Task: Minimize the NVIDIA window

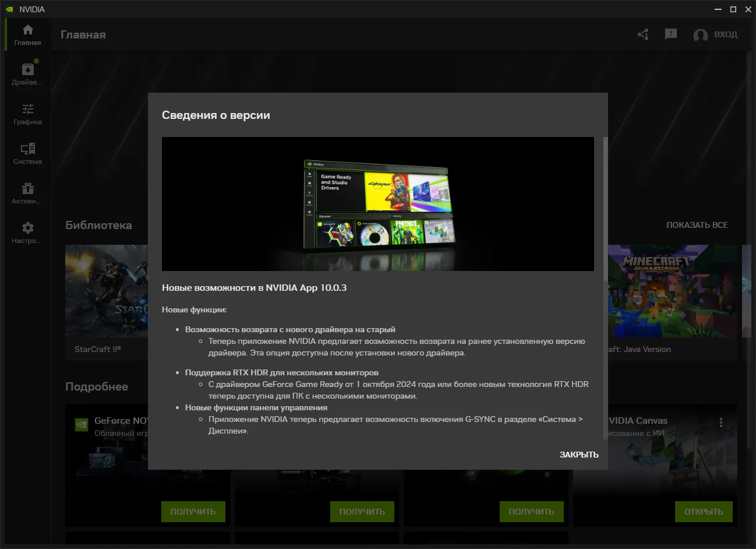Action: [719, 9]
